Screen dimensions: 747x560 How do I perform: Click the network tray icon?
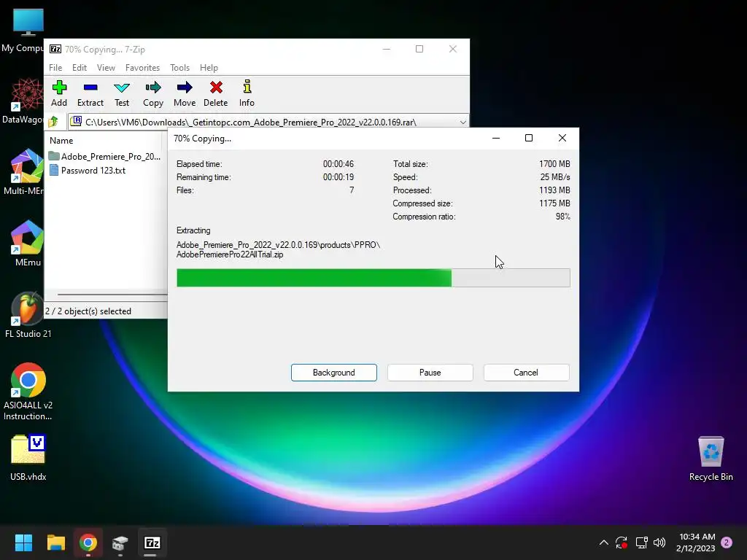point(641,542)
